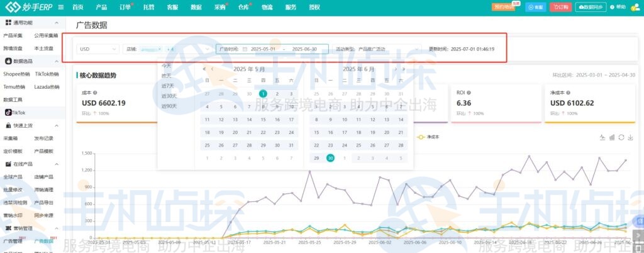Open the 物流 menu

click(x=267, y=8)
